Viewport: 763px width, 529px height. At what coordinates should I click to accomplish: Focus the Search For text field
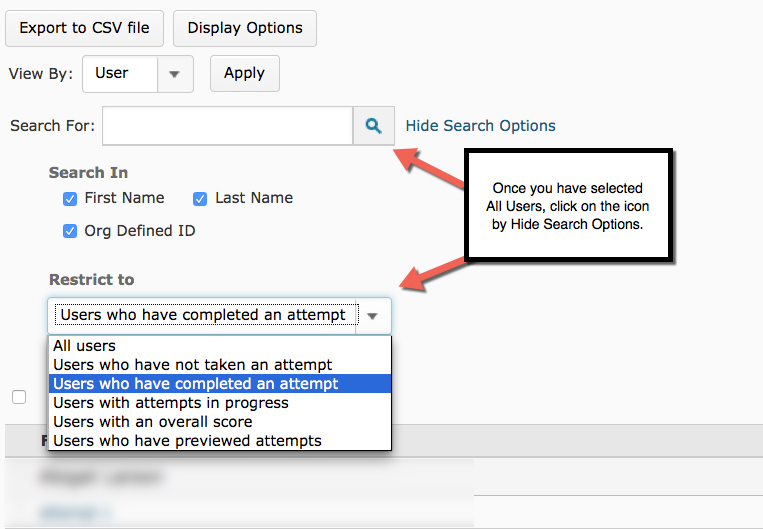coord(227,126)
